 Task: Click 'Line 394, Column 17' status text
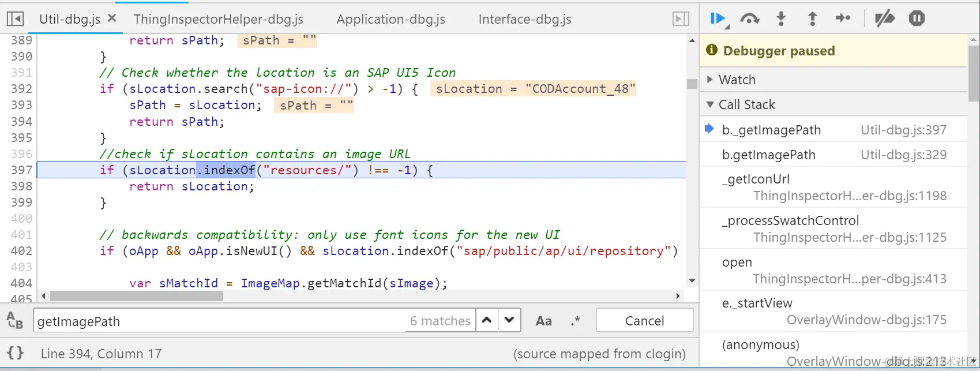[x=101, y=354]
